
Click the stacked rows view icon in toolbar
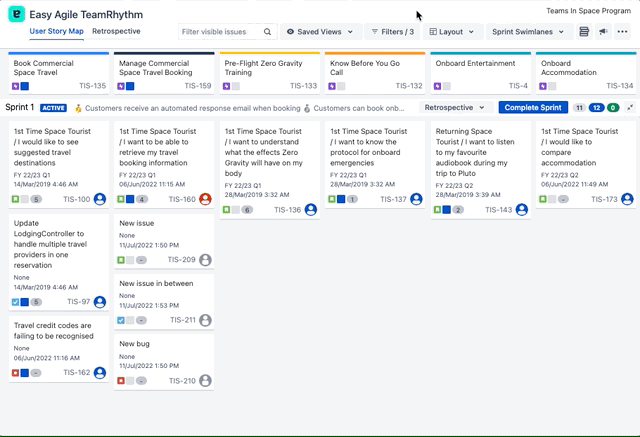point(584,32)
